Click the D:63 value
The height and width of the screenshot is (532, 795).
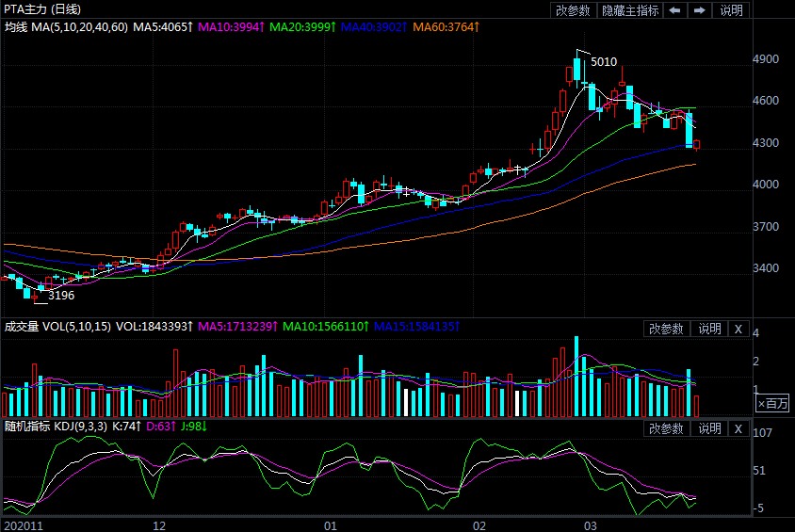(161, 427)
